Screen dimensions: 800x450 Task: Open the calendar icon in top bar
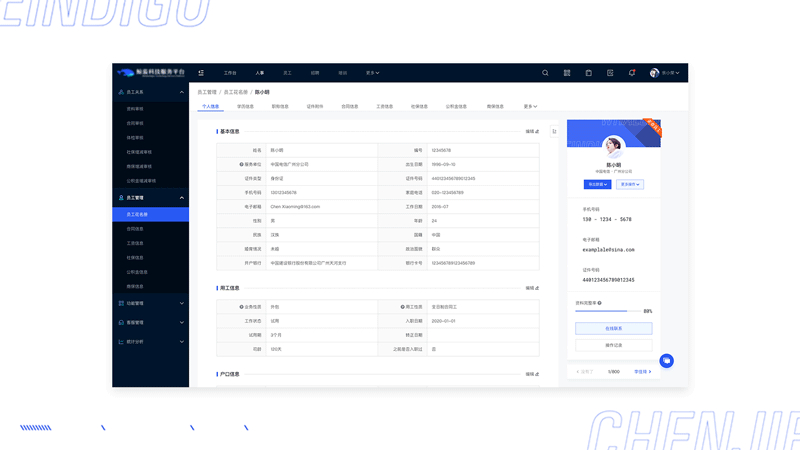588,73
